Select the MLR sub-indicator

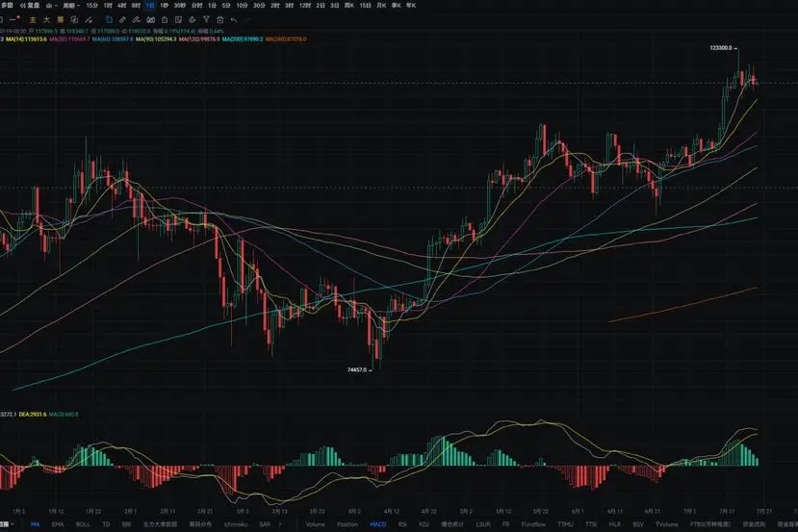pos(615,524)
